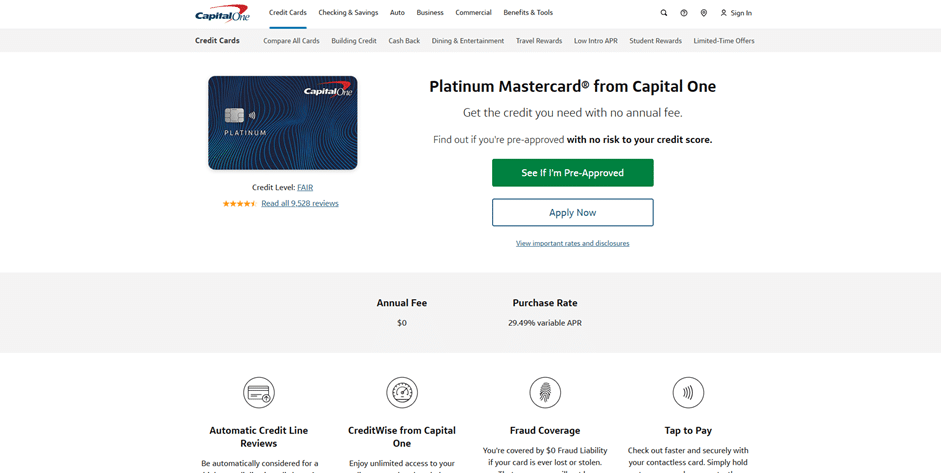The height and width of the screenshot is (473, 941).
Task: Open Dining & Entertainment cards
Action: pos(468,41)
